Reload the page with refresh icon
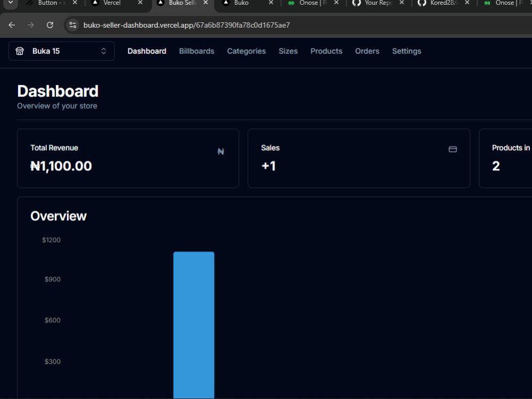 [x=50, y=25]
